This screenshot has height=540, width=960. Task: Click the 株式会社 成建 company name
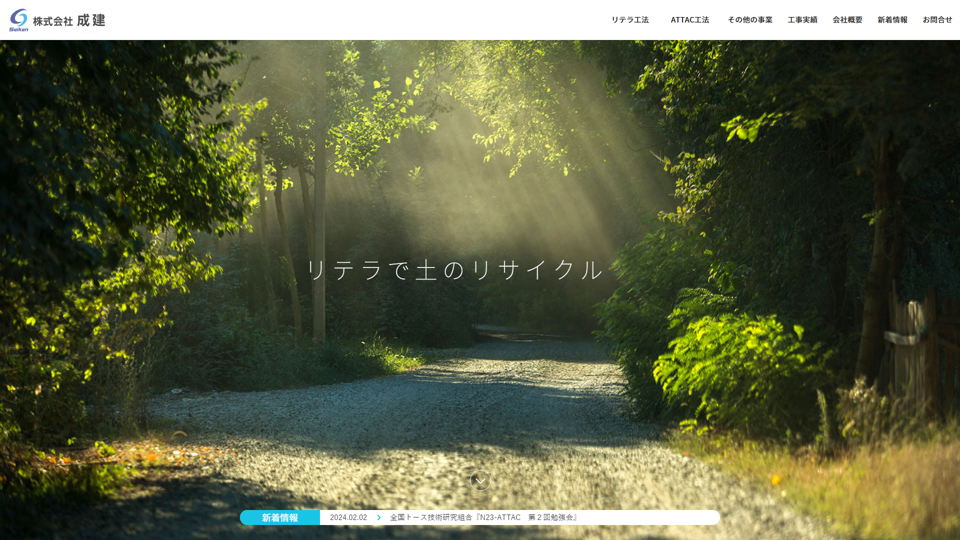point(69,20)
